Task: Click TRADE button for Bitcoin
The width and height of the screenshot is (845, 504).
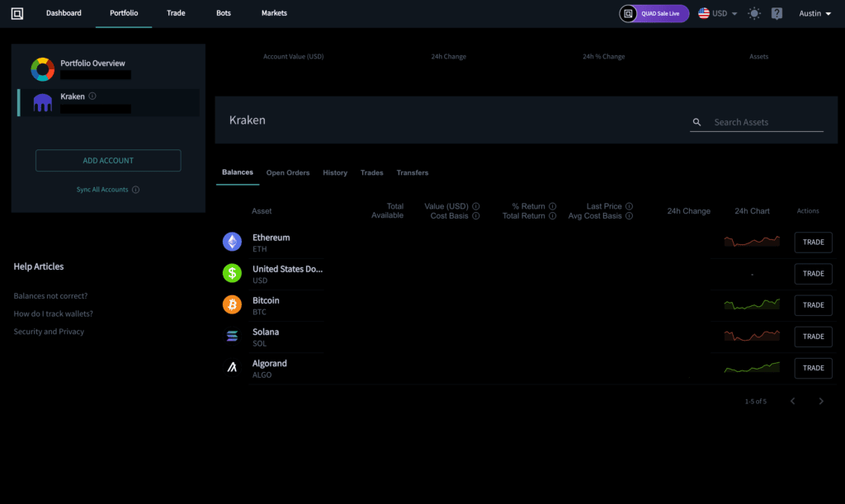Action: [x=813, y=305]
